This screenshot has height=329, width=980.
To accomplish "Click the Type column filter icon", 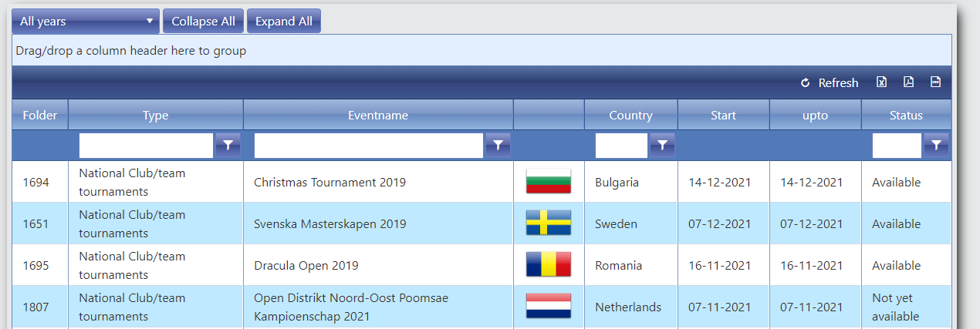I will tap(228, 145).
